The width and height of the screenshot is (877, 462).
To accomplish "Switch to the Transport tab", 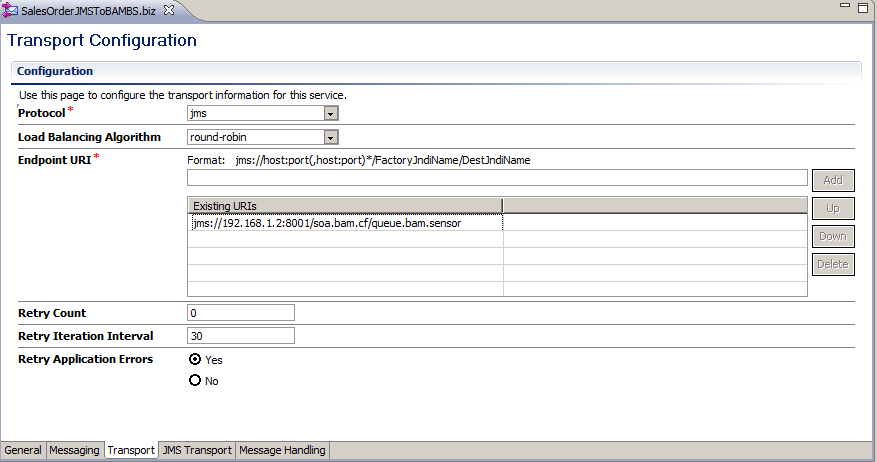I will coord(131,450).
